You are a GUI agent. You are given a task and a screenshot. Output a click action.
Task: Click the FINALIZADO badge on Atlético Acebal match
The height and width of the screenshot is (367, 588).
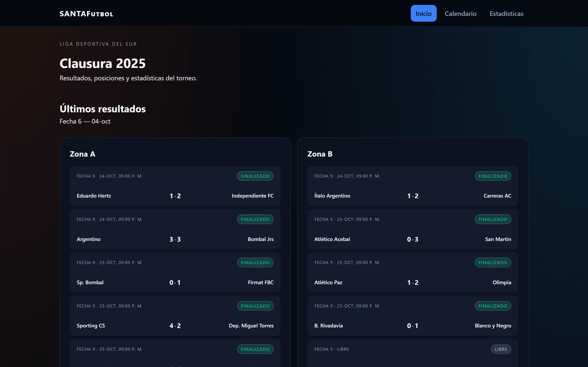tap(493, 219)
